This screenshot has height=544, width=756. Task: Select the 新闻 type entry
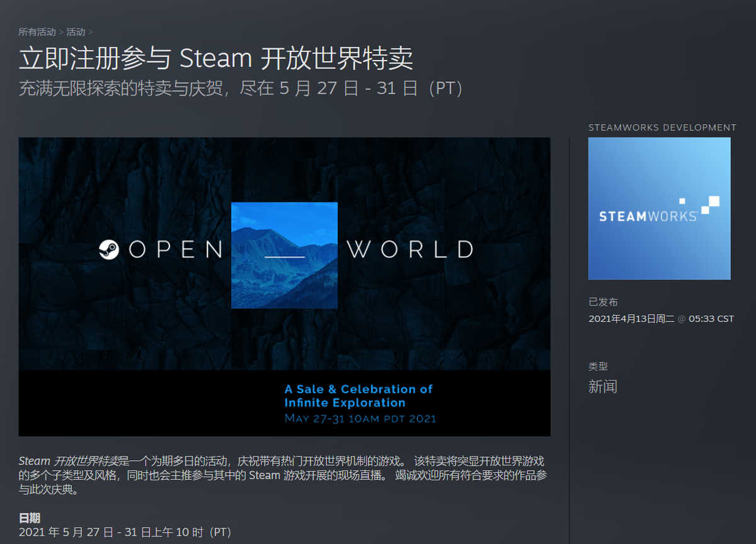(603, 386)
